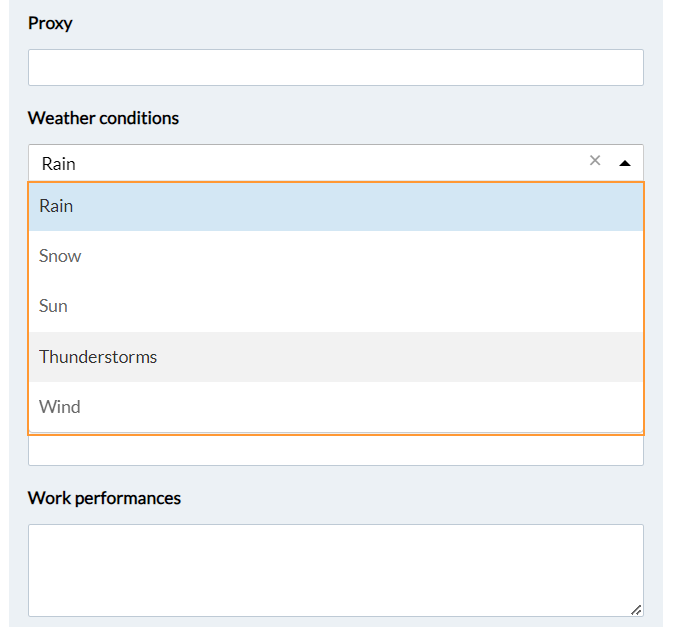
Task: Click blank background right of Weather conditions heading
Action: [411, 118]
